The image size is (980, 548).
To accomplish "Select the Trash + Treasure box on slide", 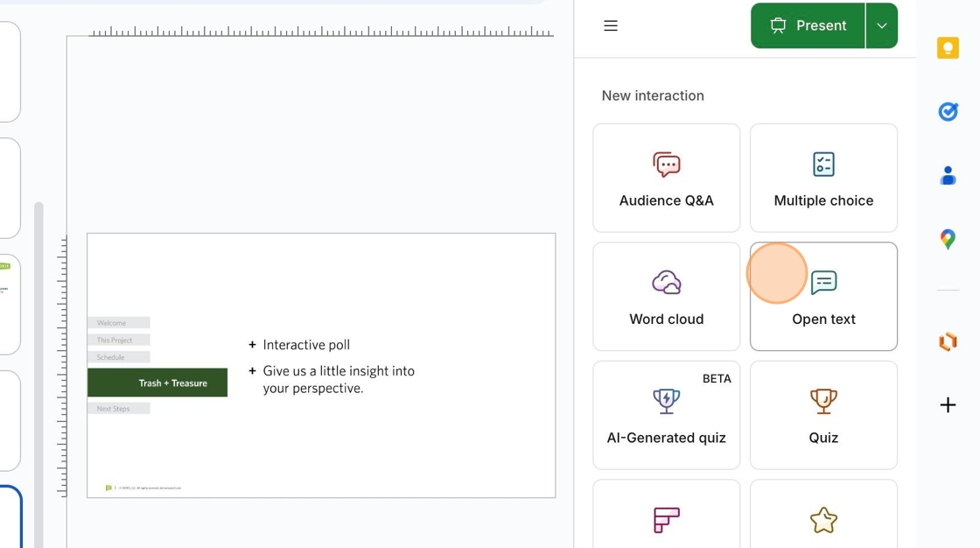I will pos(157,383).
